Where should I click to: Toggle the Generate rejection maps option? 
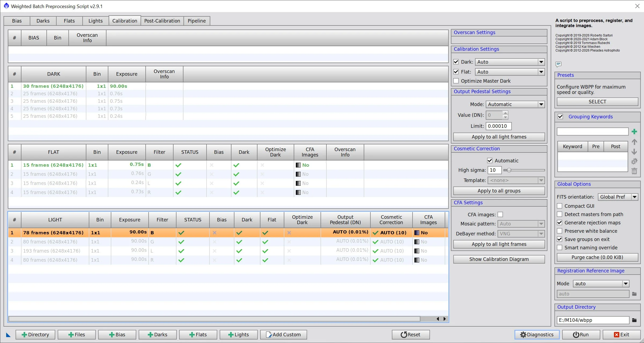click(560, 222)
